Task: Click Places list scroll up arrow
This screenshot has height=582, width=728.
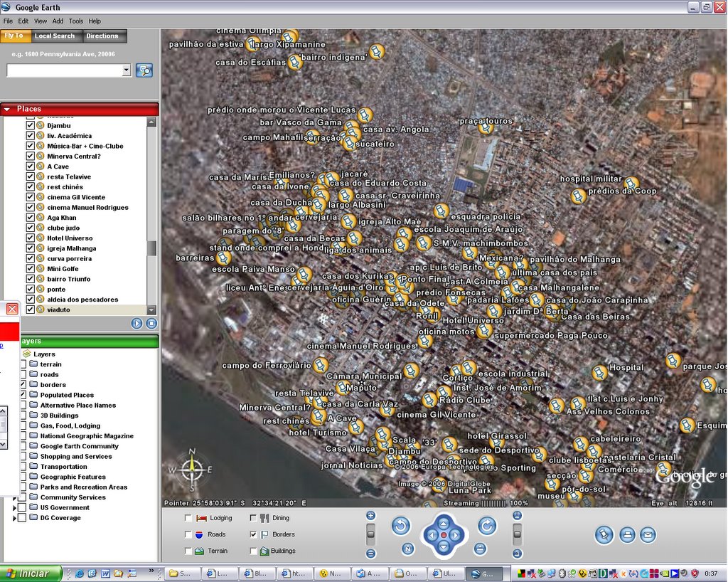Action: click(x=151, y=122)
